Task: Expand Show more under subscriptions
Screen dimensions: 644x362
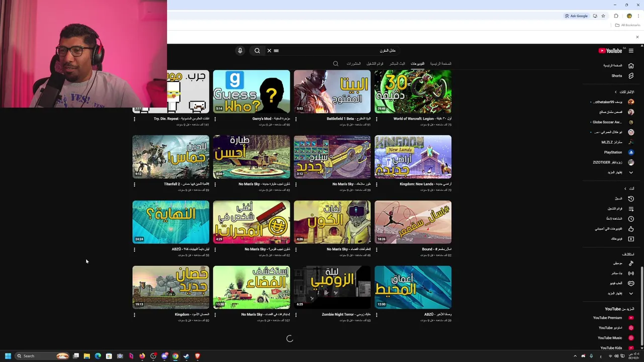Action: click(x=621, y=172)
